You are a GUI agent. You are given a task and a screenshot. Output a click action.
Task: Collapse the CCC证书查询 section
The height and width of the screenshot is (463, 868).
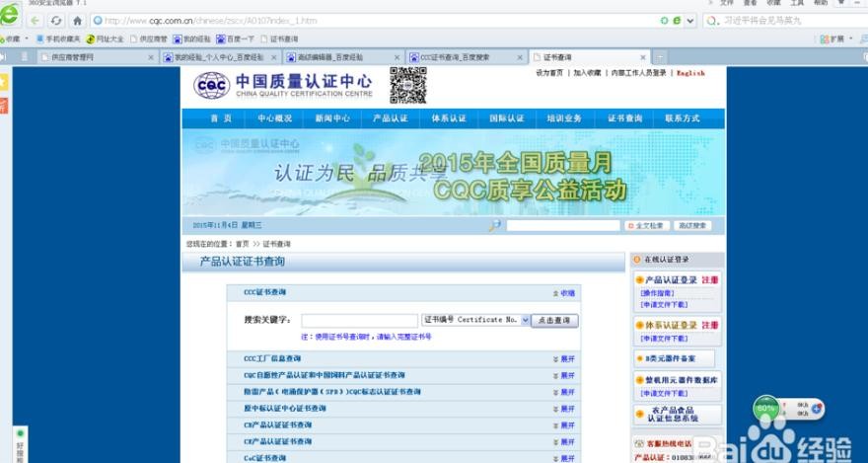click(563, 293)
